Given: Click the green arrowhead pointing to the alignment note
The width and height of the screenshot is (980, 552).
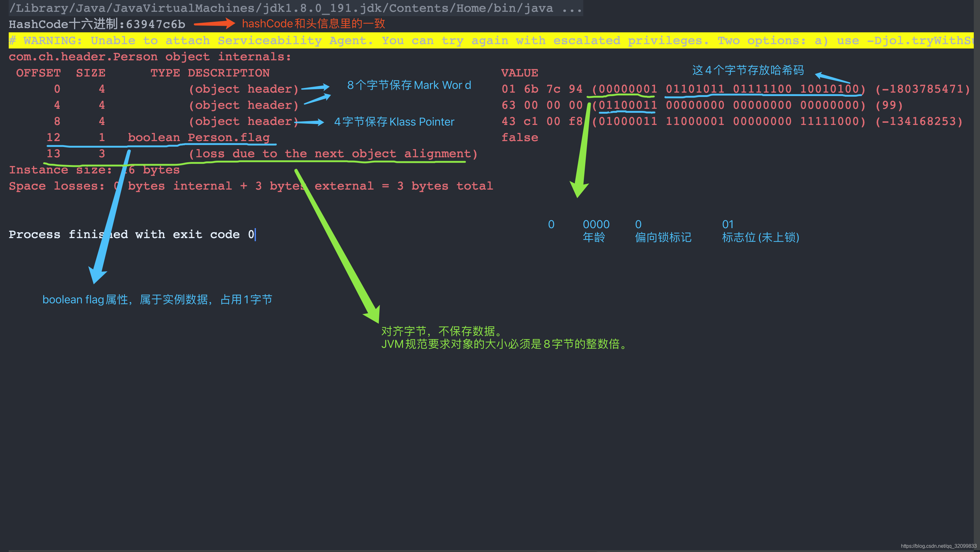Looking at the screenshot, I should [373, 314].
